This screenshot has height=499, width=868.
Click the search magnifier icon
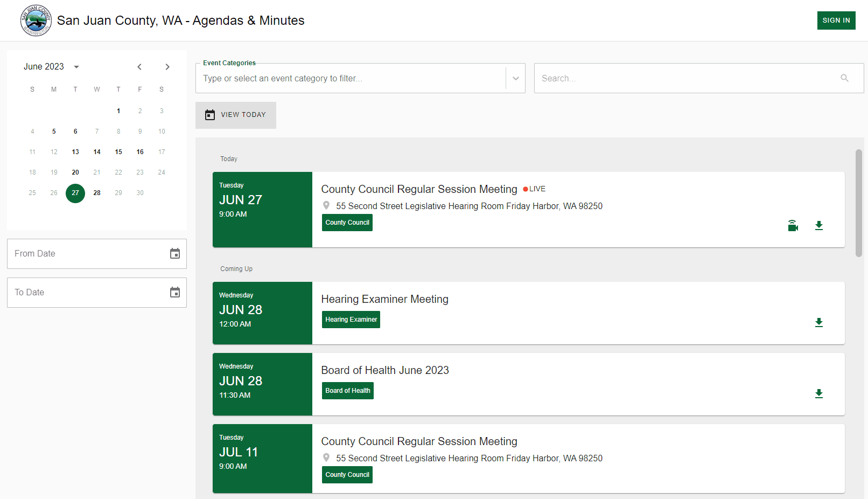pos(844,78)
